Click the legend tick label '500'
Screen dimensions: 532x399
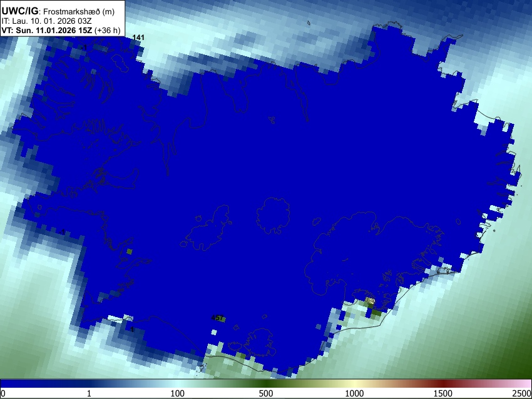click(x=266, y=393)
